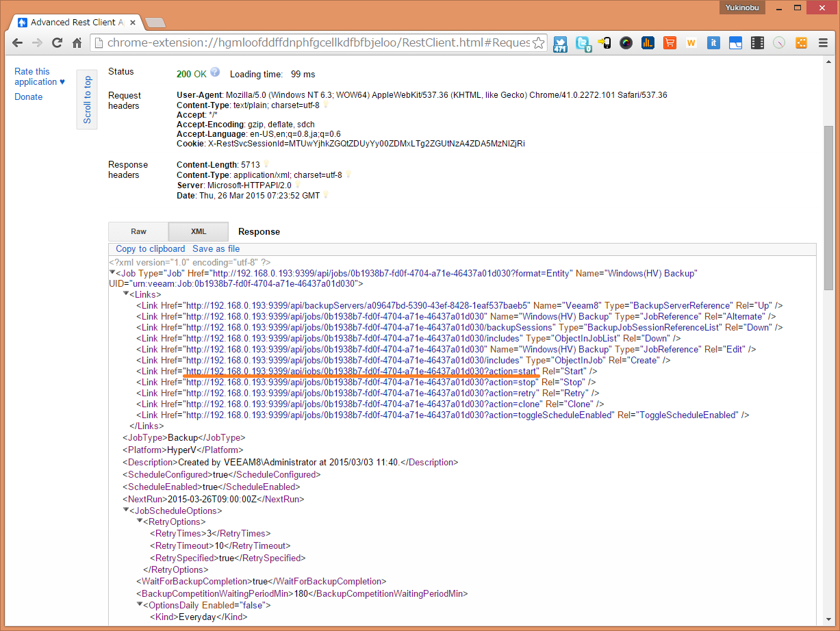Click the Yukinobu profile button

743,7
